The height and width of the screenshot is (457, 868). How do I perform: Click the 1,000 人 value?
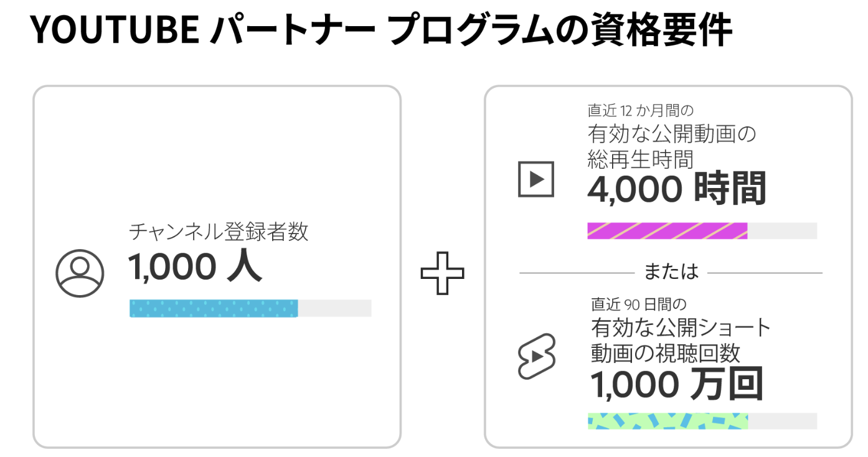(196, 267)
